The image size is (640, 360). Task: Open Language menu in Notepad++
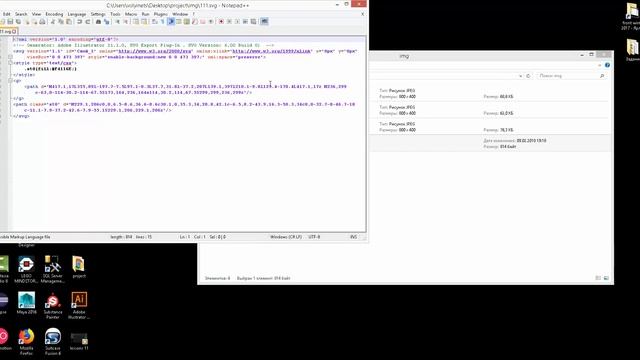pos(77,14)
